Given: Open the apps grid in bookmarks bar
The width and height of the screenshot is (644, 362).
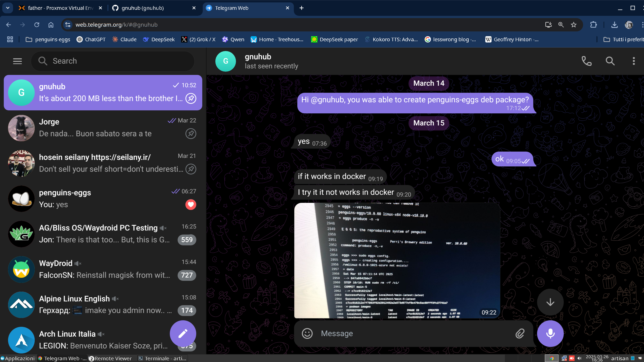Looking at the screenshot, I should pyautogui.click(x=10, y=39).
